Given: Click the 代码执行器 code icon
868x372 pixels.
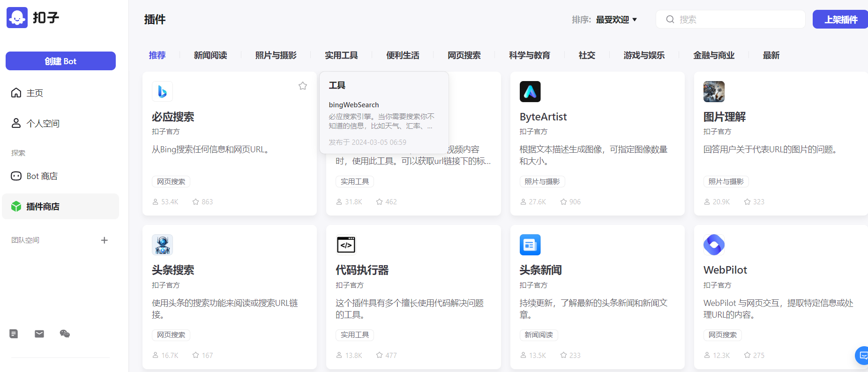Looking at the screenshot, I should point(346,245).
